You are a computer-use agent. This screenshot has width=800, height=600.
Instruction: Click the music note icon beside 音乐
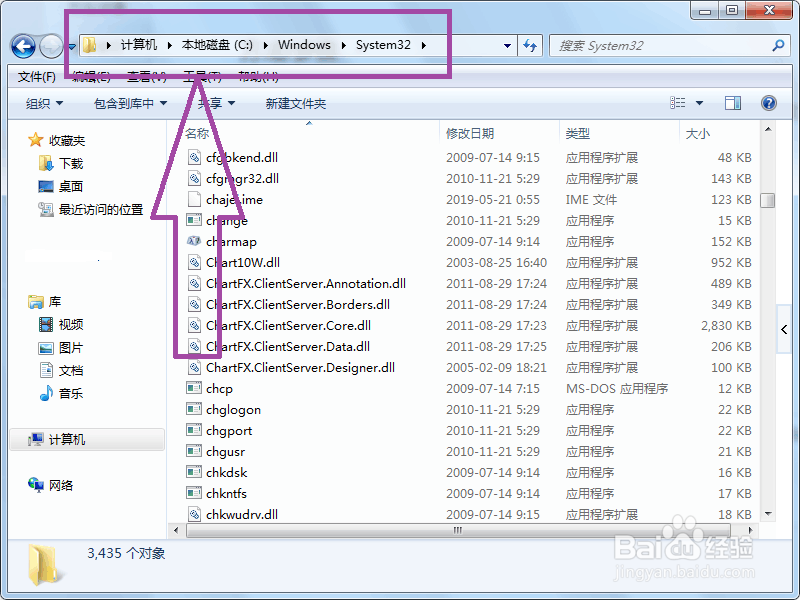pos(46,393)
